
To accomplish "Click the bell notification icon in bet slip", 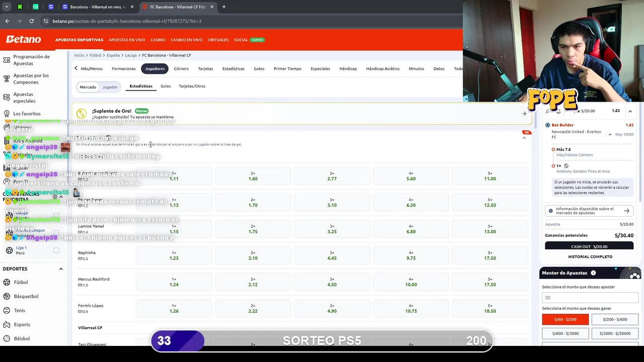I will pyautogui.click(x=558, y=111).
